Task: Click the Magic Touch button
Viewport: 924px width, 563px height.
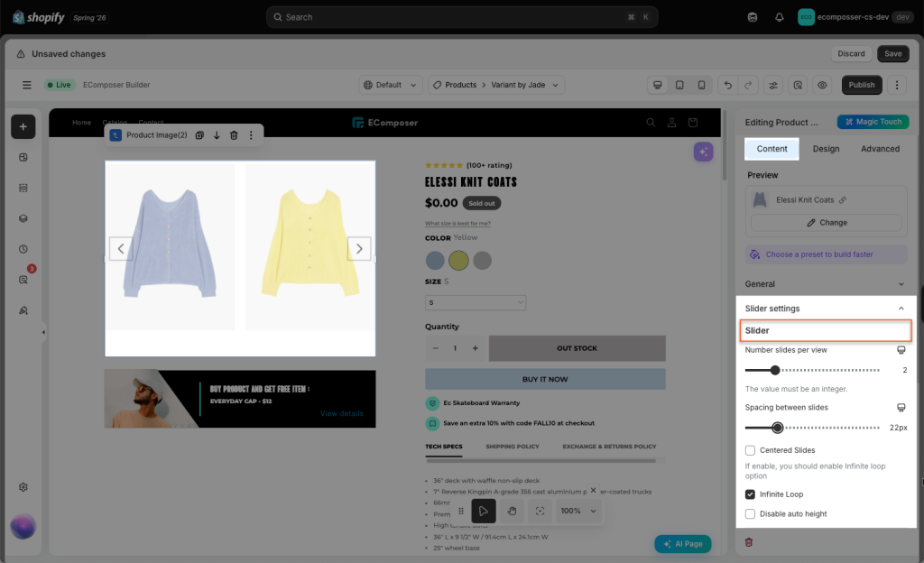Action: [873, 122]
